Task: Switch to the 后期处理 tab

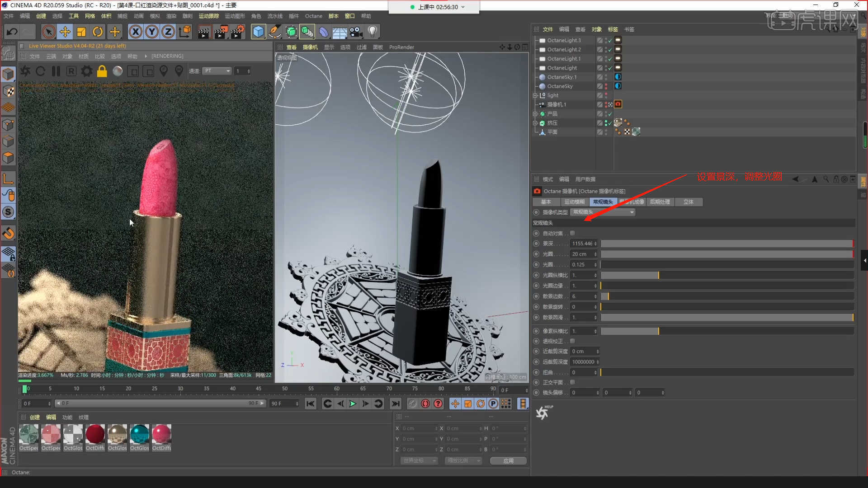Action: pyautogui.click(x=660, y=202)
